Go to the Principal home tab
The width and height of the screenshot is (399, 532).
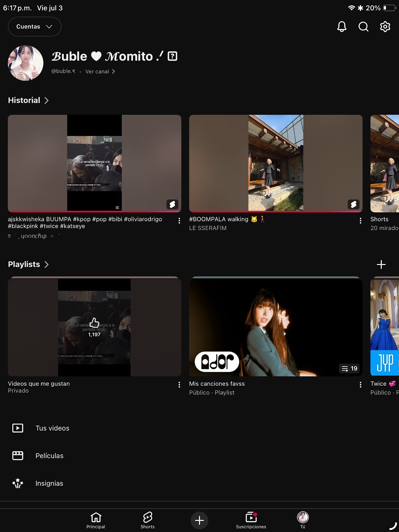96,520
